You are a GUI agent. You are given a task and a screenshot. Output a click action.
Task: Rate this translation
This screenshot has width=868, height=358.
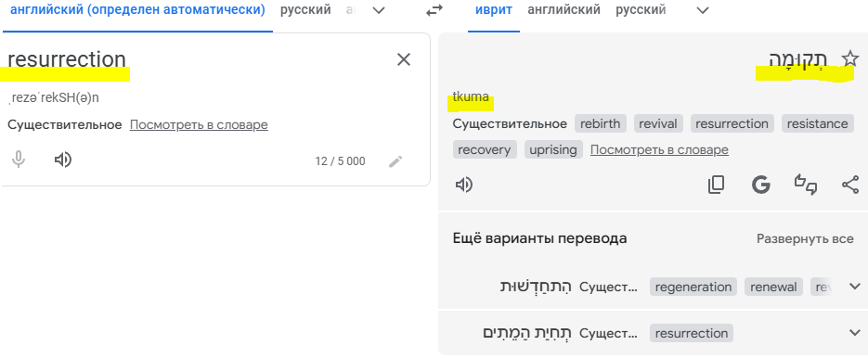pyautogui.click(x=806, y=185)
